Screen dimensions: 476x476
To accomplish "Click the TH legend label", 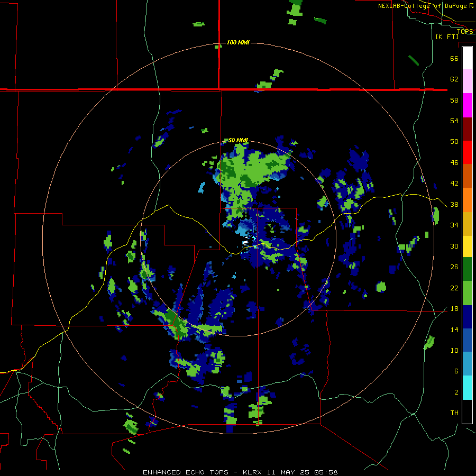I will 454,413.
